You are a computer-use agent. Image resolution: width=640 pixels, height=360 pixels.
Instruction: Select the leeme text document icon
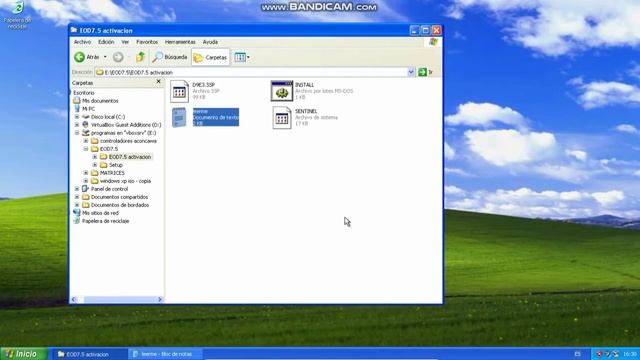pyautogui.click(x=179, y=118)
